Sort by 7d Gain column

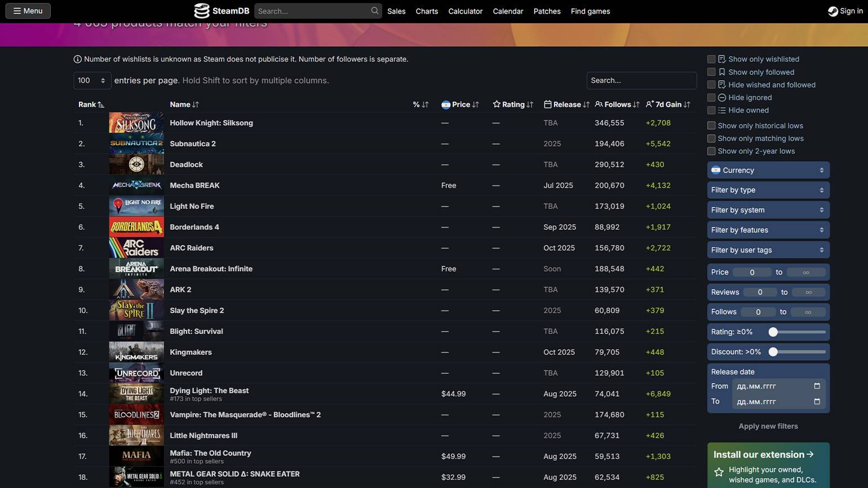(x=668, y=104)
